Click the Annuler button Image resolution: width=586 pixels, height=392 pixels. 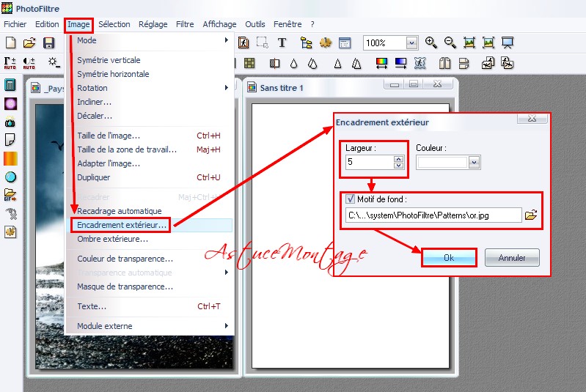click(x=512, y=258)
